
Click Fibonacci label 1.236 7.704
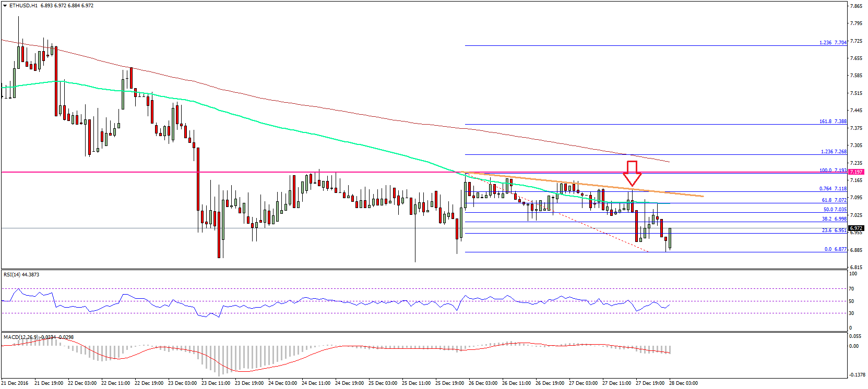point(833,43)
